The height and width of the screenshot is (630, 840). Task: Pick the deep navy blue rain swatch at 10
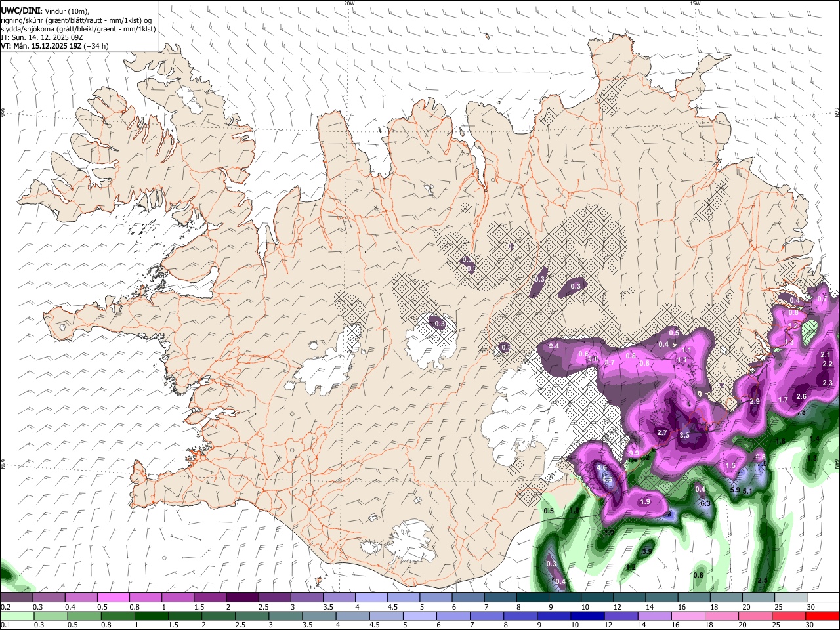[x=587, y=616]
